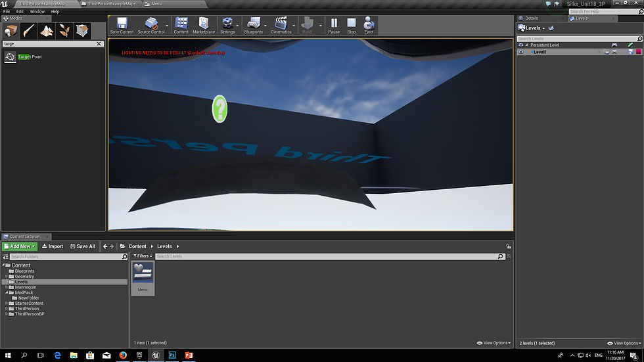Image resolution: width=644 pixels, height=362 pixels.
Task: Select the Foliage mode icon
Action: click(64, 31)
